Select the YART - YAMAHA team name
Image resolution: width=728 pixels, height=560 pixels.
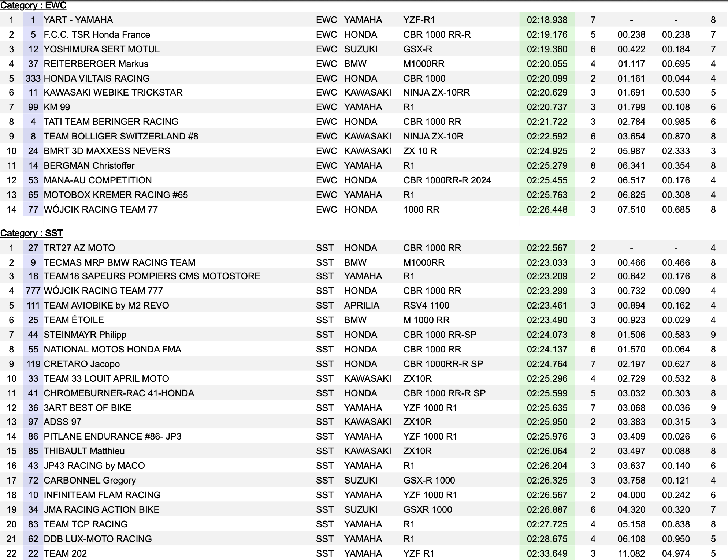78,20
